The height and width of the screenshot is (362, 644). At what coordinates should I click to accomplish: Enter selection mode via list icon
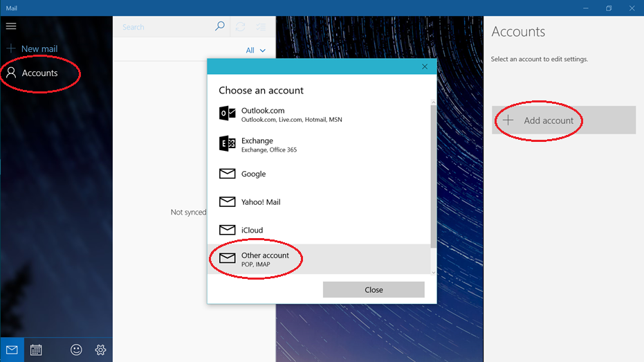tap(261, 27)
